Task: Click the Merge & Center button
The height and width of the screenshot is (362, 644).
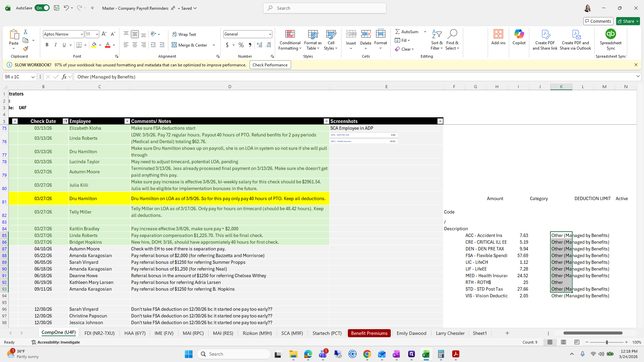Action: pos(190,45)
